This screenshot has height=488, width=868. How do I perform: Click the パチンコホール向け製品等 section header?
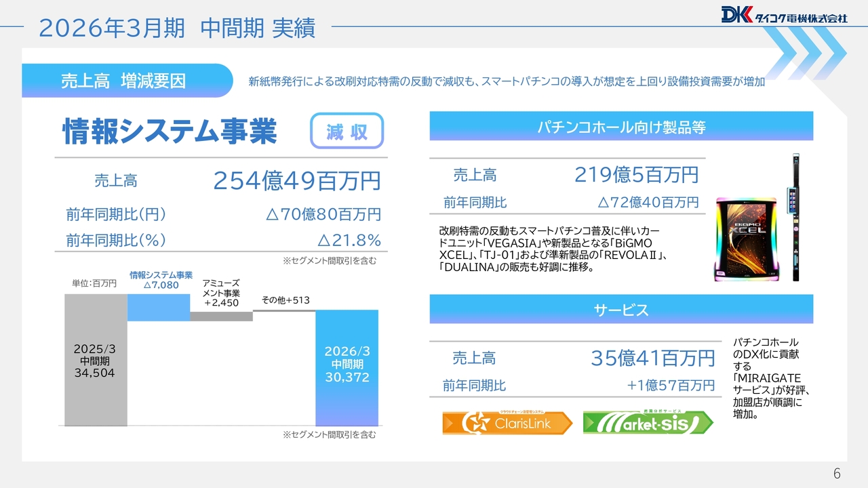click(x=621, y=127)
